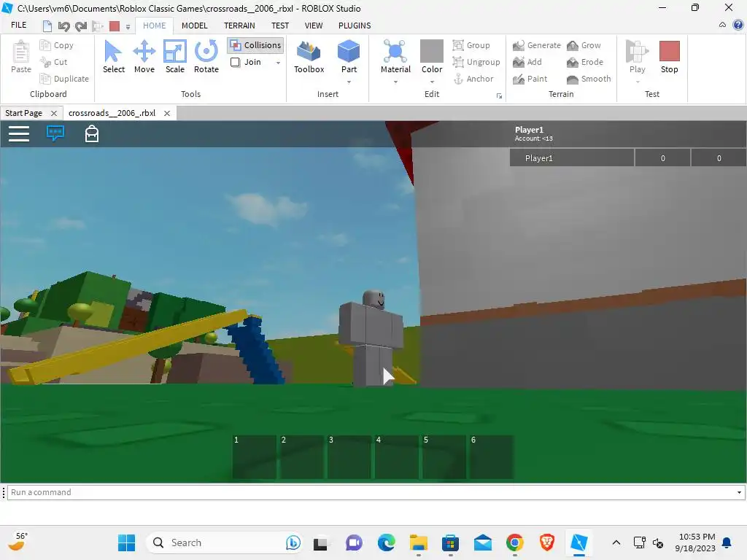Click Duplicate in Clipboard group
The image size is (747, 560).
click(x=64, y=79)
